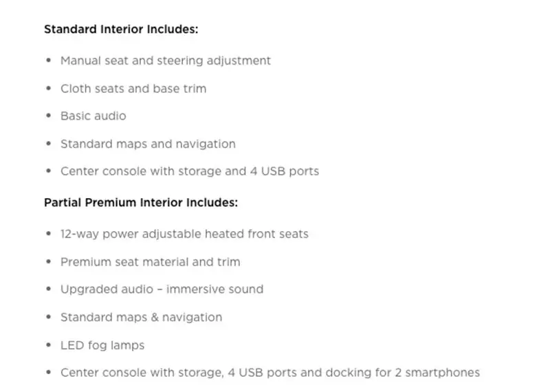Select 'Manual seat and steering adjustment' text
Image resolution: width=550 pixels, height=392 pixels.
(x=166, y=61)
